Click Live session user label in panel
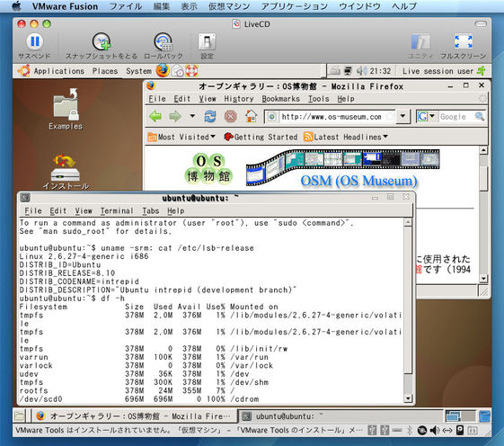 click(x=438, y=71)
